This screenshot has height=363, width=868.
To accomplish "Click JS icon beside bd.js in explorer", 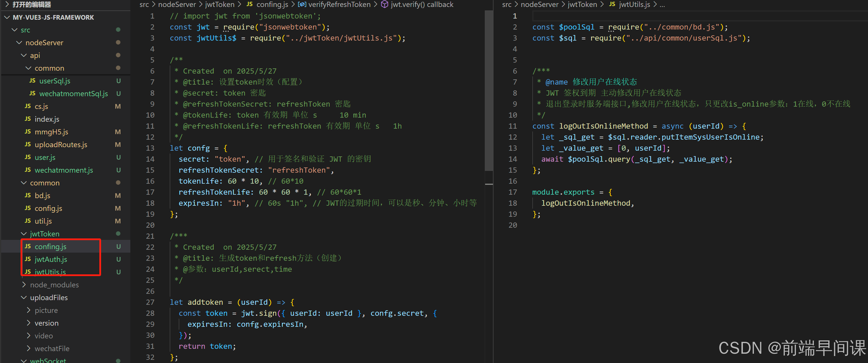I will click(28, 196).
